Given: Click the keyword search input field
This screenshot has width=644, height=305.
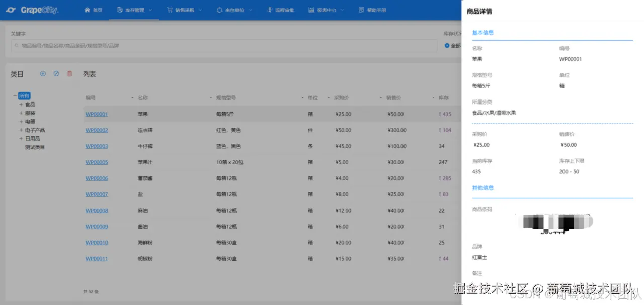Looking at the screenshot, I should pos(224,46).
